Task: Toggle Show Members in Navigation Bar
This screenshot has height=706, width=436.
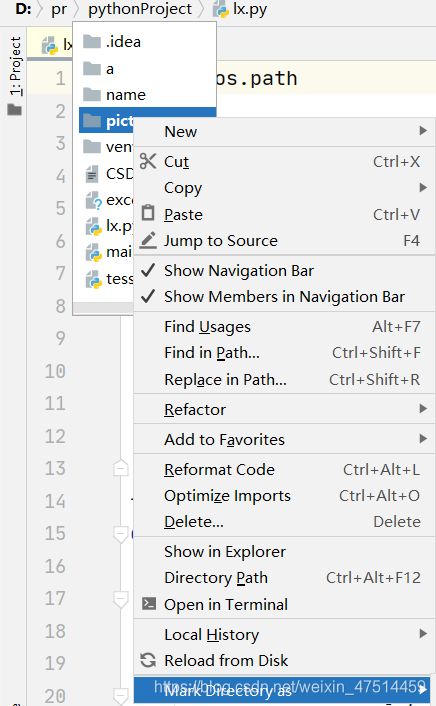Action: 284,297
